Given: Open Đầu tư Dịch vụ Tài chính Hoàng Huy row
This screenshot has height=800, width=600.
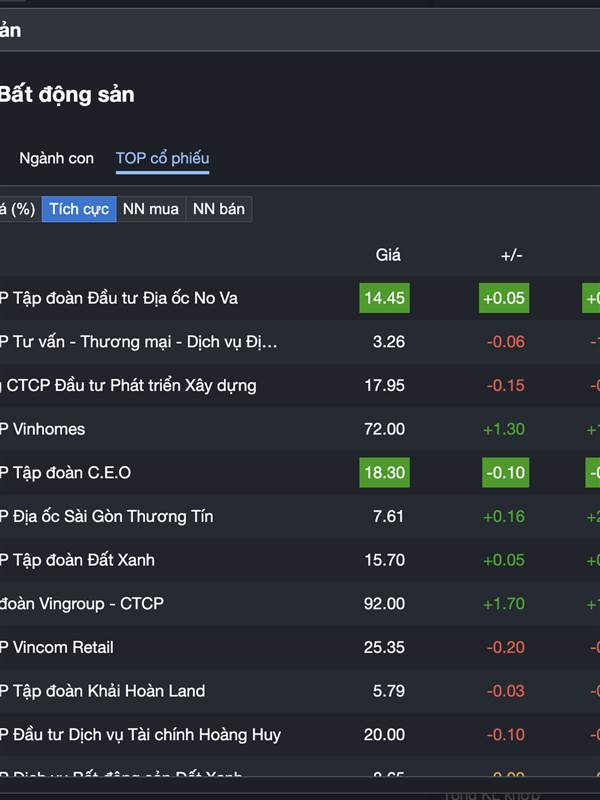Looking at the screenshot, I should 300,734.
